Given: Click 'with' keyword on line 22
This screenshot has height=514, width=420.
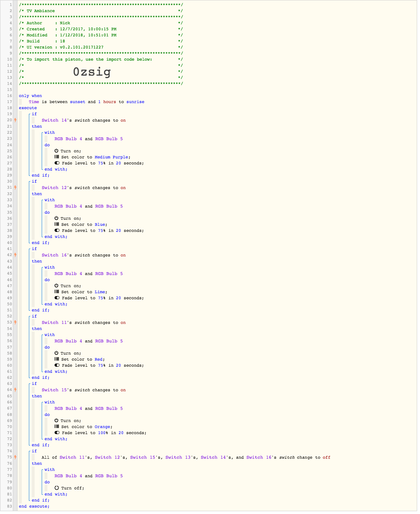Looking at the screenshot, I should click(50, 132).
